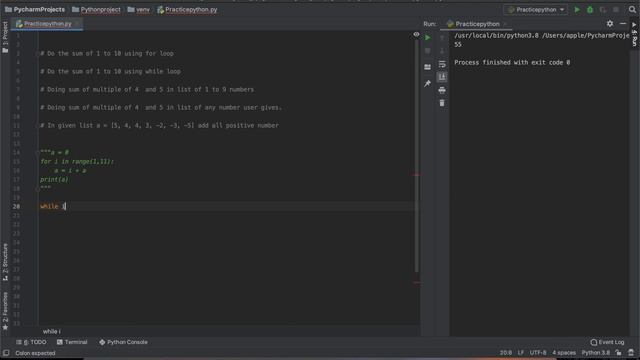The width and height of the screenshot is (640, 360).
Task: Close the Practicepython run tab
Action: tap(505, 24)
